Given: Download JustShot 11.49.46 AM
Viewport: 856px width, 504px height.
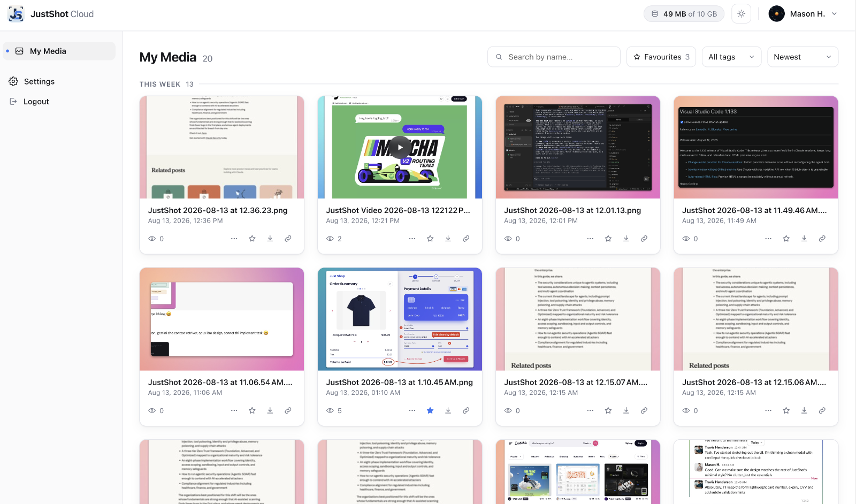Looking at the screenshot, I should pyautogui.click(x=804, y=239).
